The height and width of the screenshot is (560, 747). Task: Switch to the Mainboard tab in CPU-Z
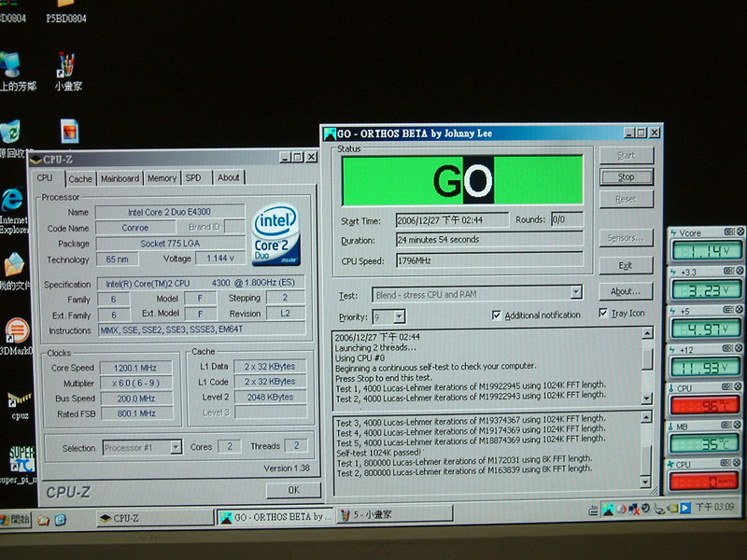pyautogui.click(x=120, y=178)
